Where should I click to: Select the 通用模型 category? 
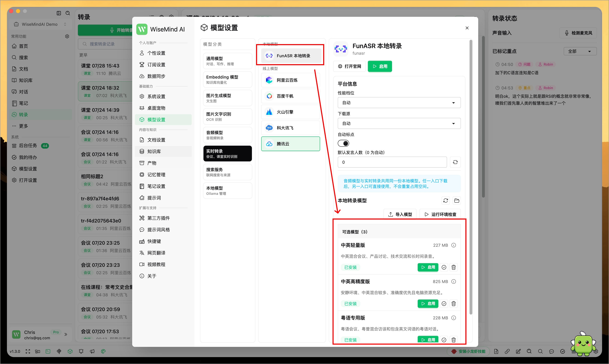pos(227,61)
